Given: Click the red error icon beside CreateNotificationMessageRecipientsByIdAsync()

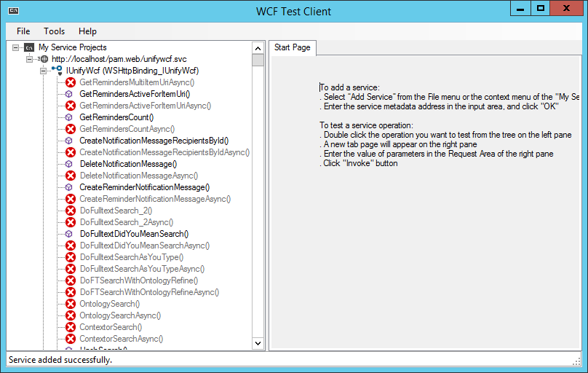Looking at the screenshot, I should point(71,152).
